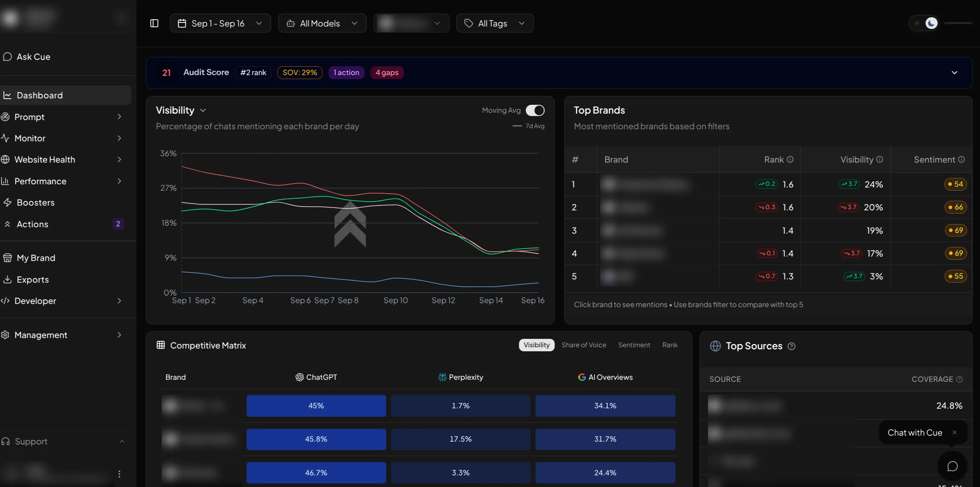Open the user account three-dot menu
Viewport: 980px width, 487px height.
click(x=119, y=474)
